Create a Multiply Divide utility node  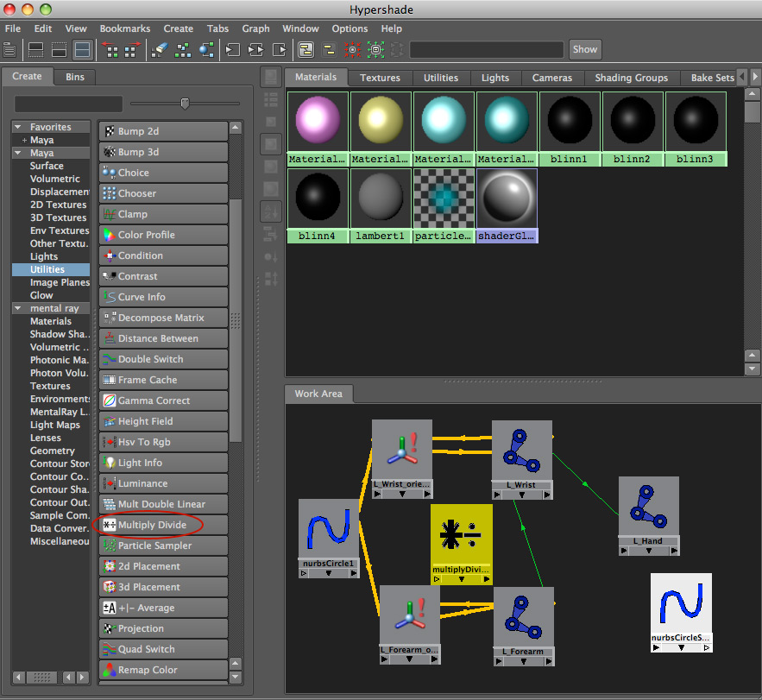[152, 525]
